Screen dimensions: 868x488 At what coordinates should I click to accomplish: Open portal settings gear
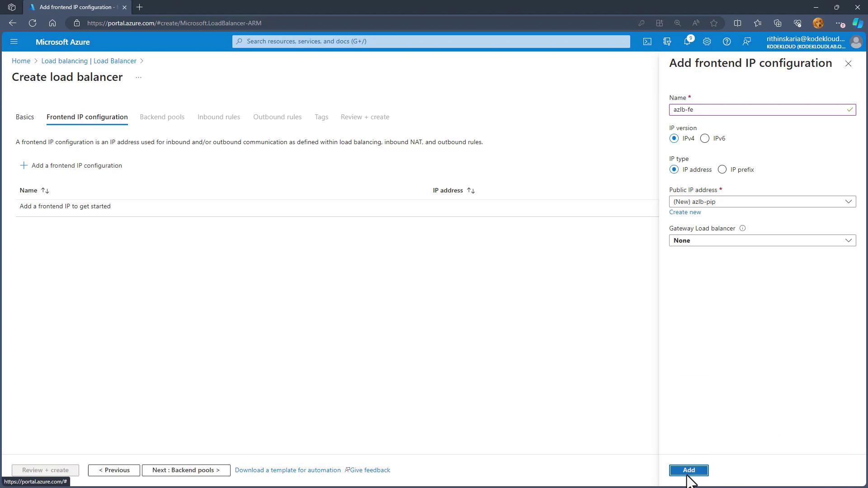pos(707,42)
